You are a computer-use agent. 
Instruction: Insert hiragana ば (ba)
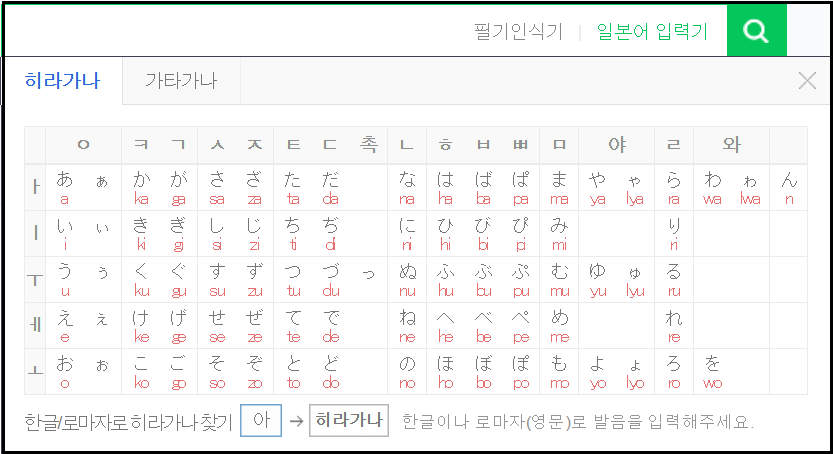tap(483, 187)
